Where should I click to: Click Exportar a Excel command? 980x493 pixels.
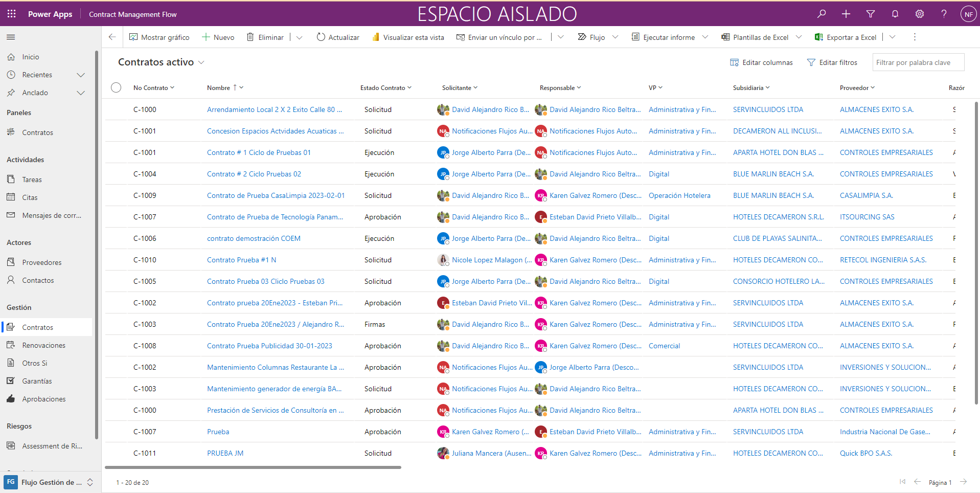click(846, 37)
